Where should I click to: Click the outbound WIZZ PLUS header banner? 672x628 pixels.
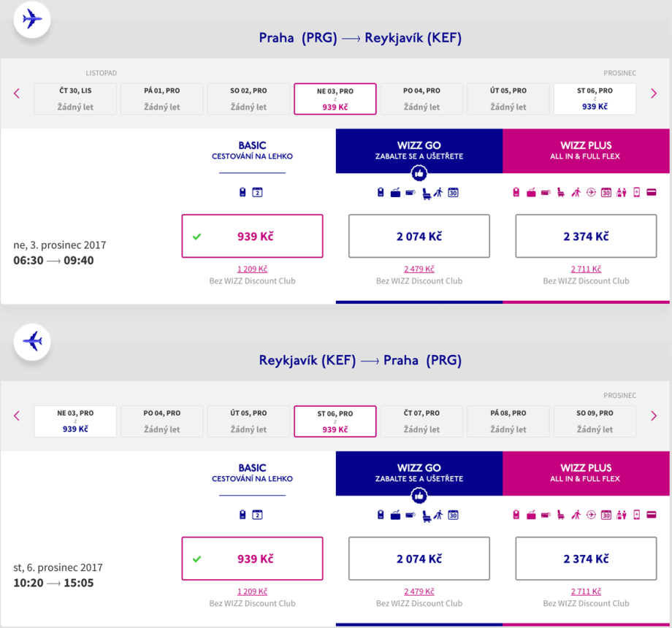coord(586,150)
